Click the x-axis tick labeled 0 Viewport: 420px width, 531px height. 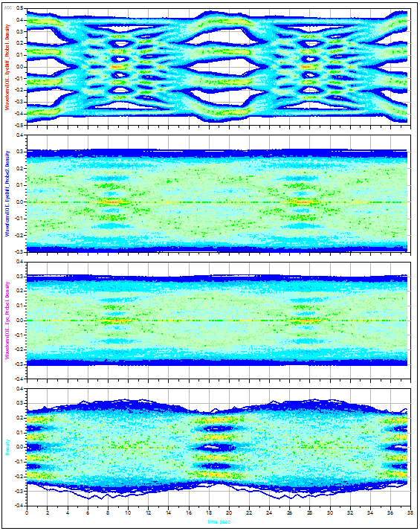(x=27, y=512)
